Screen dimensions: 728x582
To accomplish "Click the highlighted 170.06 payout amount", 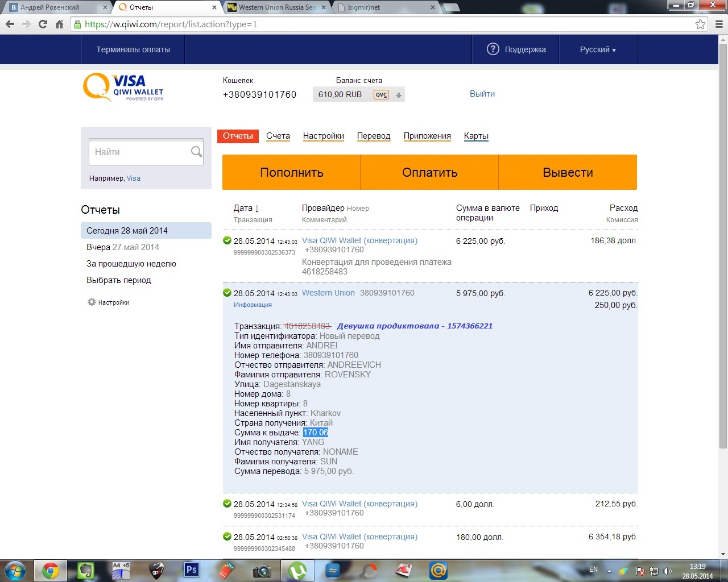I will click(316, 433).
